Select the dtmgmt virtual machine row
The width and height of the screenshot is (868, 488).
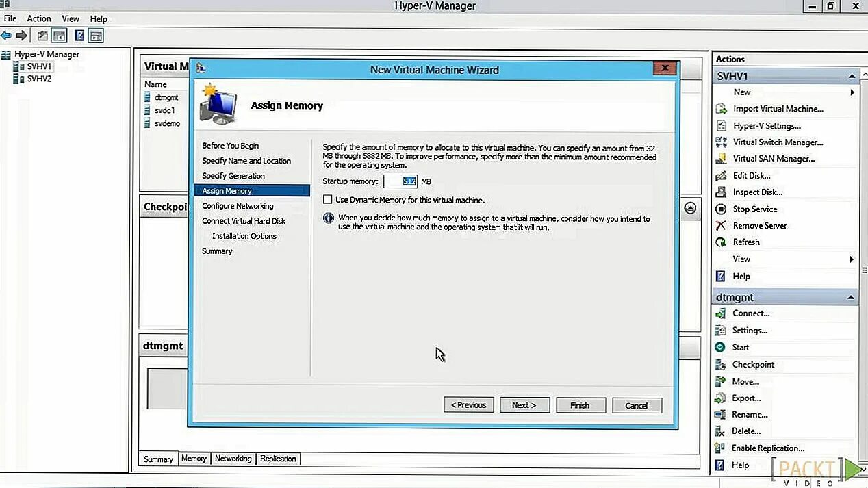(166, 97)
